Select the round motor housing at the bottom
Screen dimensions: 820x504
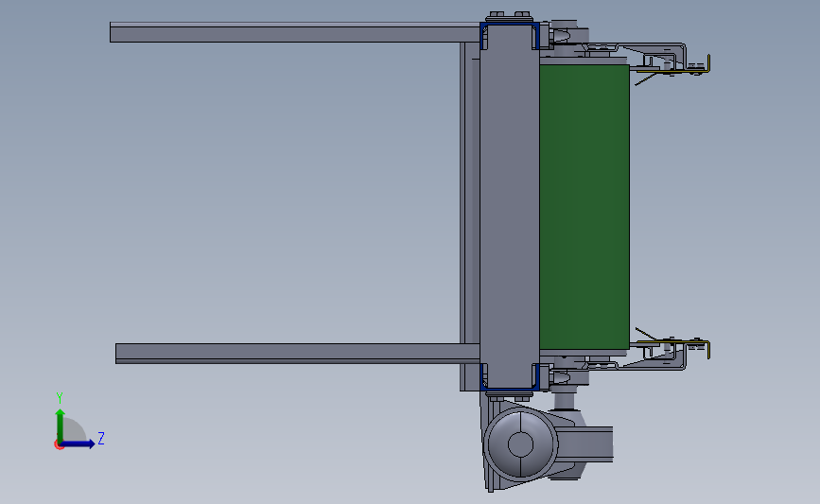pyautogui.click(x=520, y=444)
